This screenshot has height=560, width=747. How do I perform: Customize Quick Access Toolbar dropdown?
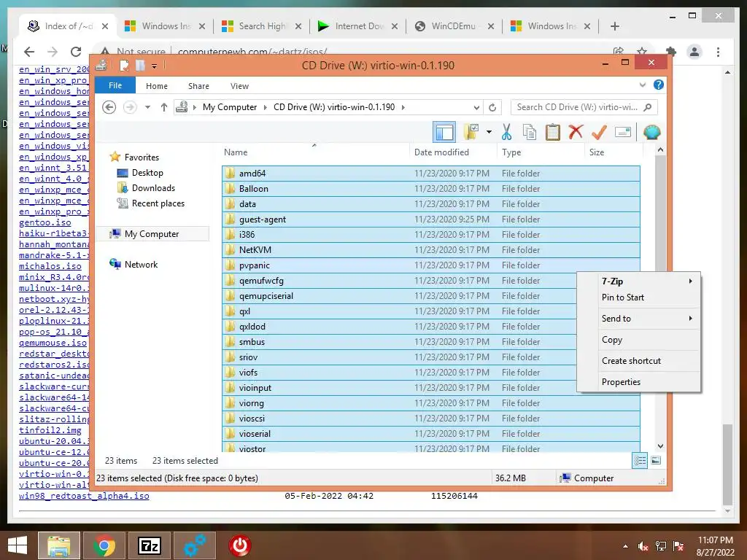coord(155,66)
